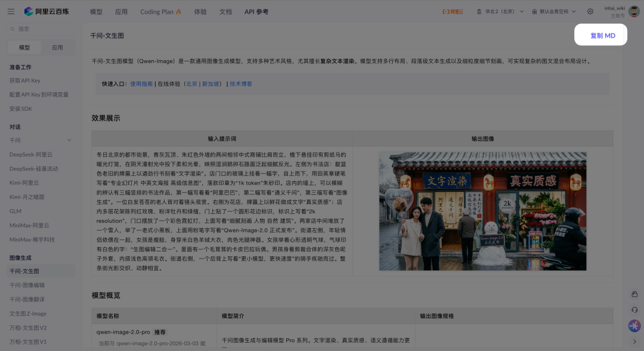This screenshot has height=351, width=644.
Task: Open the 新加坡 online experience link
Action: point(210,84)
